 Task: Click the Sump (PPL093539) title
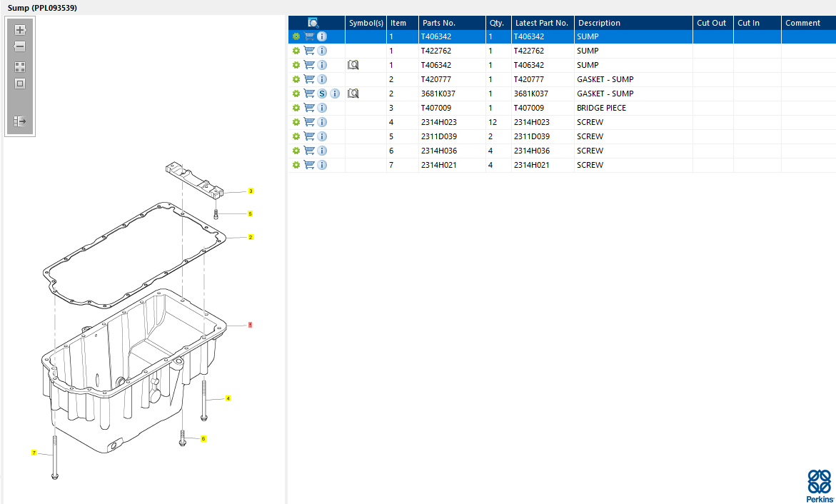coord(42,8)
